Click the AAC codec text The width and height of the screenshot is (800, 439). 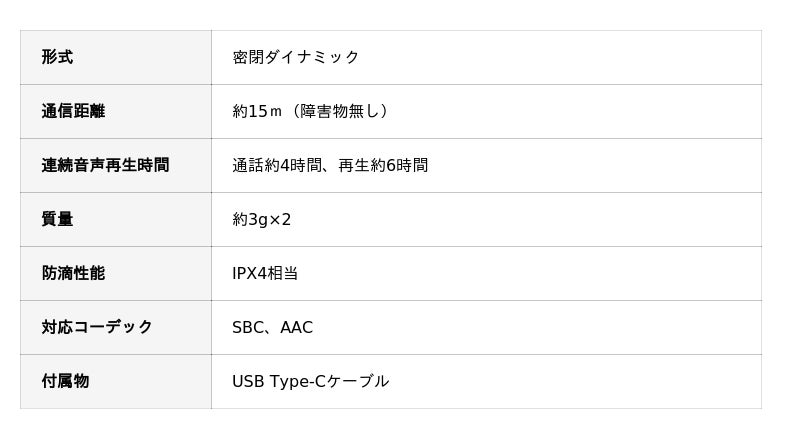click(296, 327)
